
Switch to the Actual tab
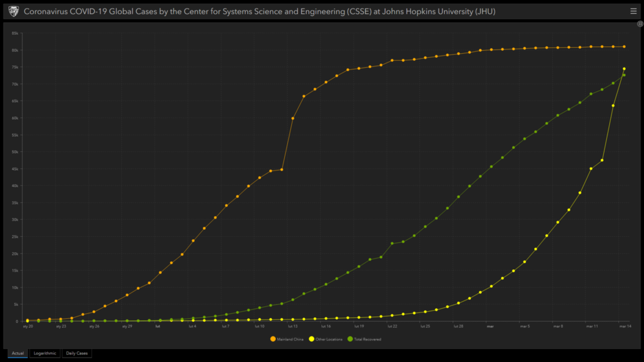18,353
